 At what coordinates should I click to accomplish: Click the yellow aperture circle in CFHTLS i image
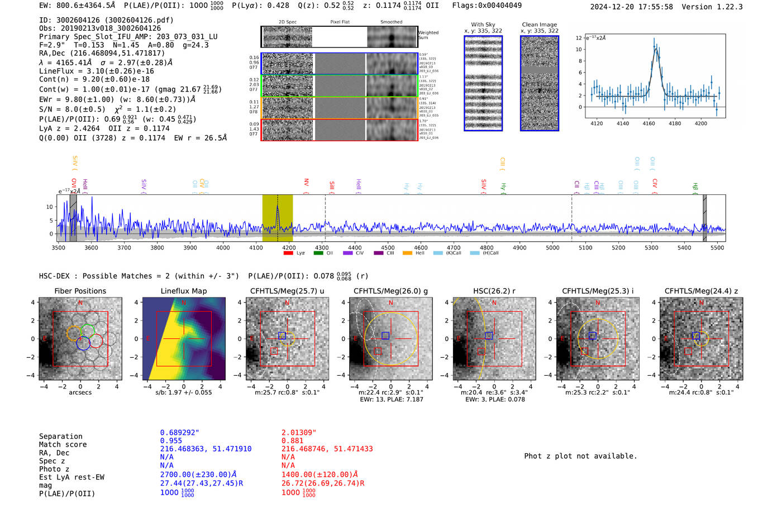598,338
